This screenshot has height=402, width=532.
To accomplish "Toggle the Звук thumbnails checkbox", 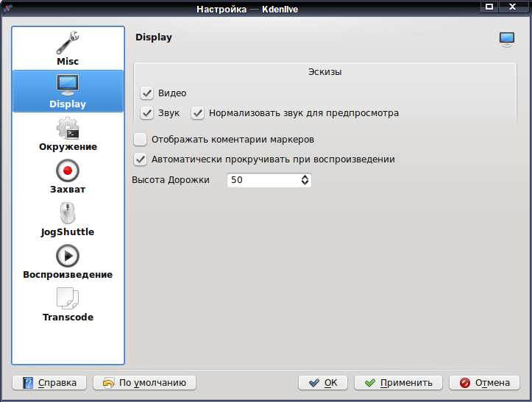I will [147, 113].
